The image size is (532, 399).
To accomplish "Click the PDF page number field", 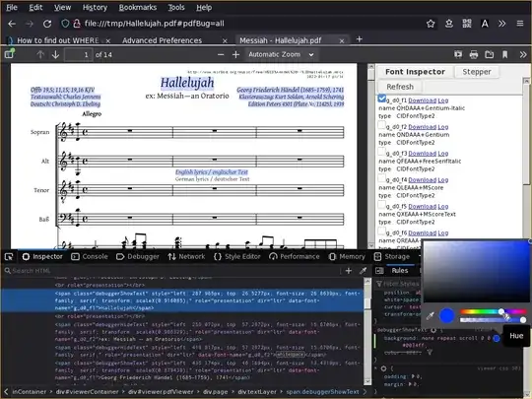I will click(78, 54).
